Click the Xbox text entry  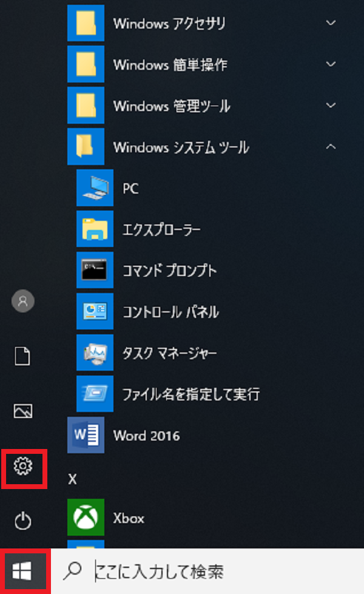click(x=129, y=518)
